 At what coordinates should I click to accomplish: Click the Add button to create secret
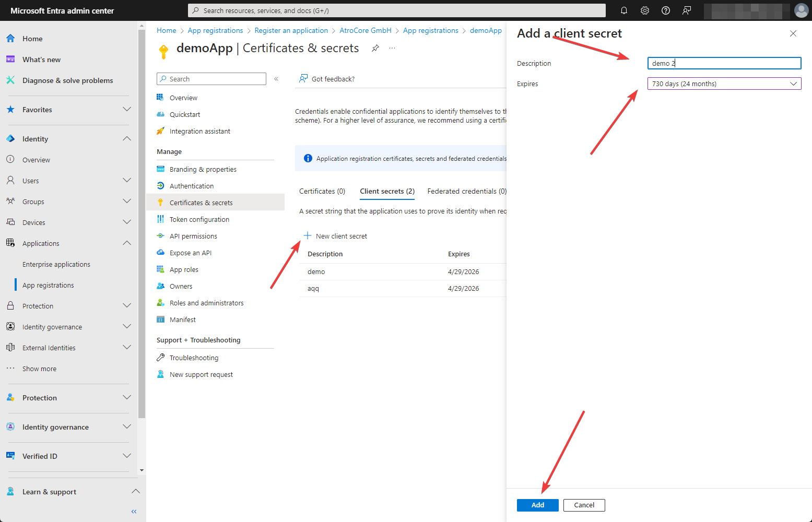pos(537,505)
